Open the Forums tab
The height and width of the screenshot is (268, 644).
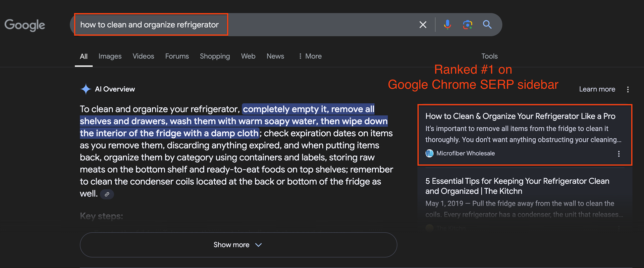177,56
